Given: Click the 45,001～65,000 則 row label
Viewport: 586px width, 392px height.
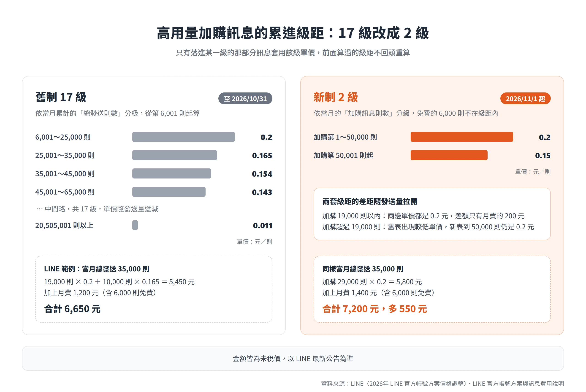Looking at the screenshot, I should 65,192.
